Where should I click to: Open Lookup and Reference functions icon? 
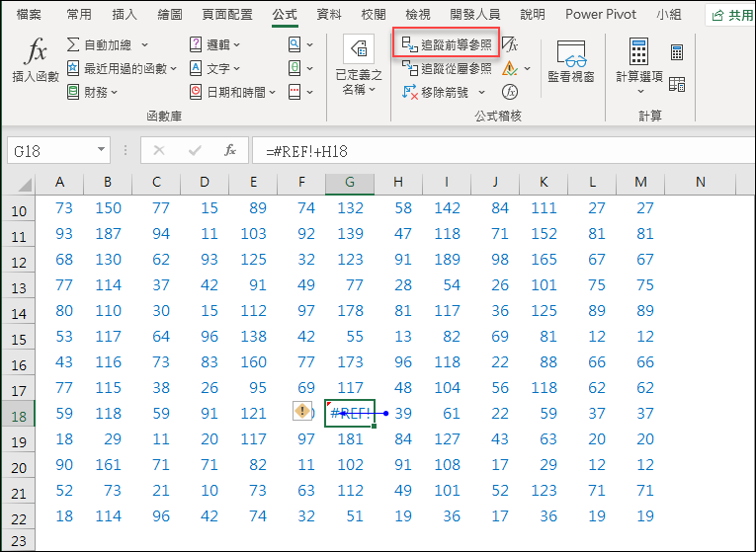click(294, 44)
